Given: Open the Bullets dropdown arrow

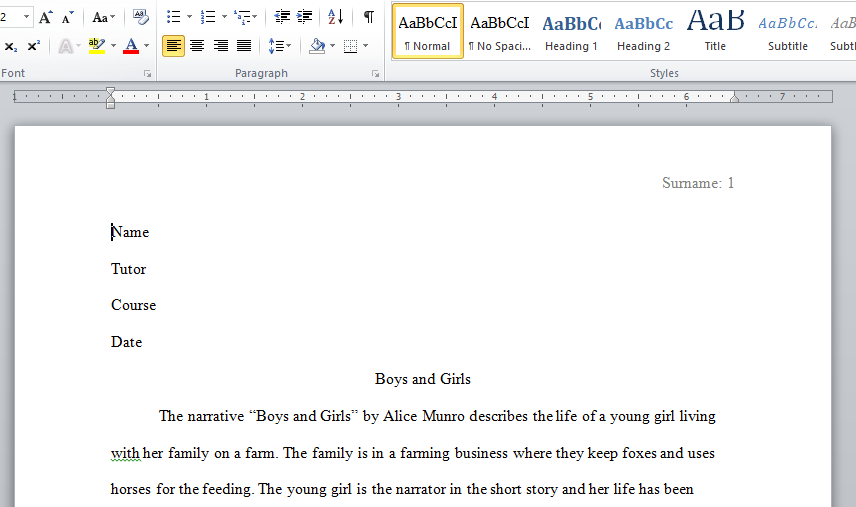Looking at the screenshot, I should pyautogui.click(x=189, y=17).
